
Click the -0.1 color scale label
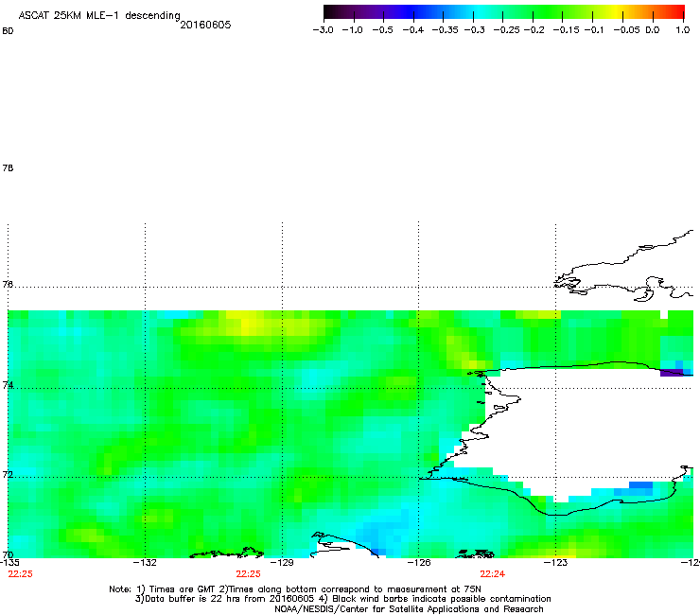coord(593,30)
